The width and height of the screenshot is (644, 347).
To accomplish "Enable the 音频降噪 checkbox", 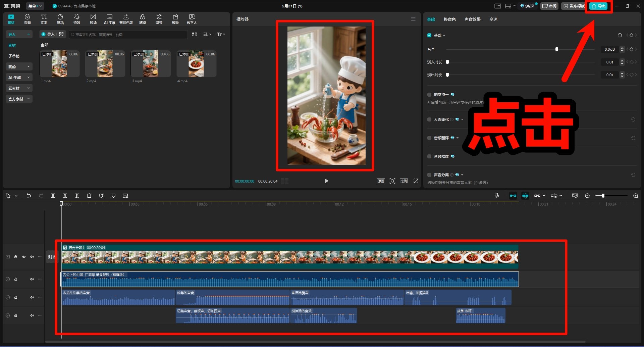I will pos(429,156).
